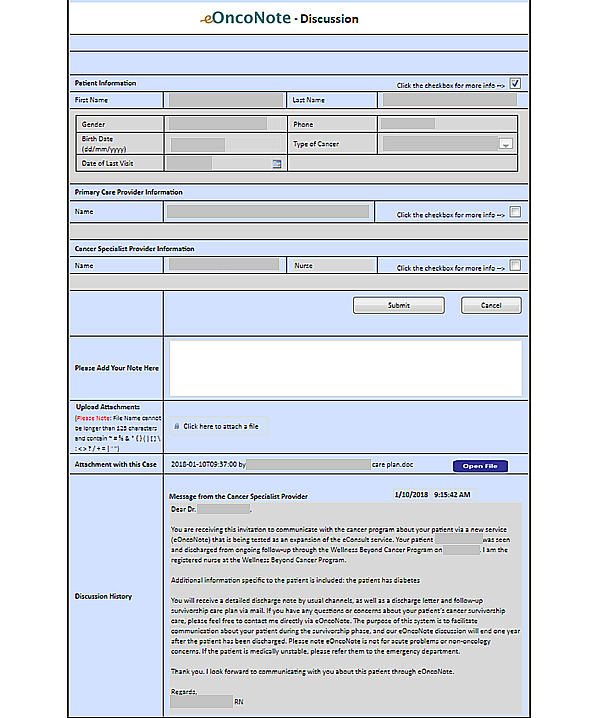
Task: Click the eOncoNote logo
Action: [x=245, y=18]
